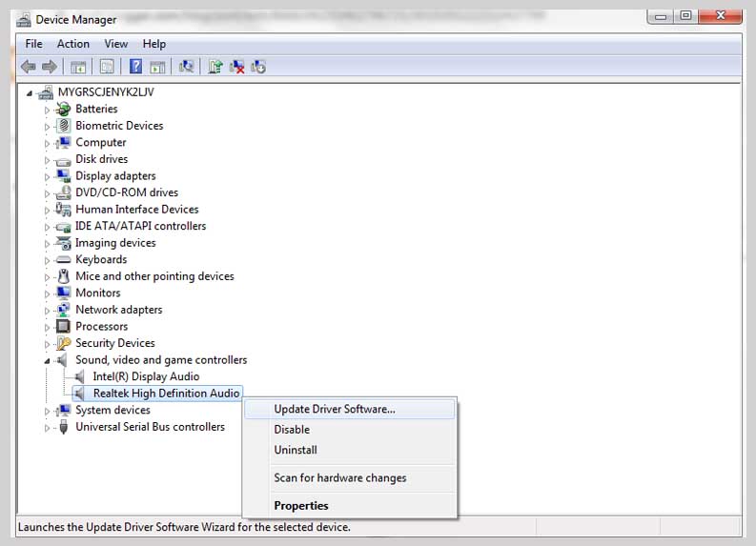Open the Action menu
Viewport: 756px width, 546px height.
[72, 44]
